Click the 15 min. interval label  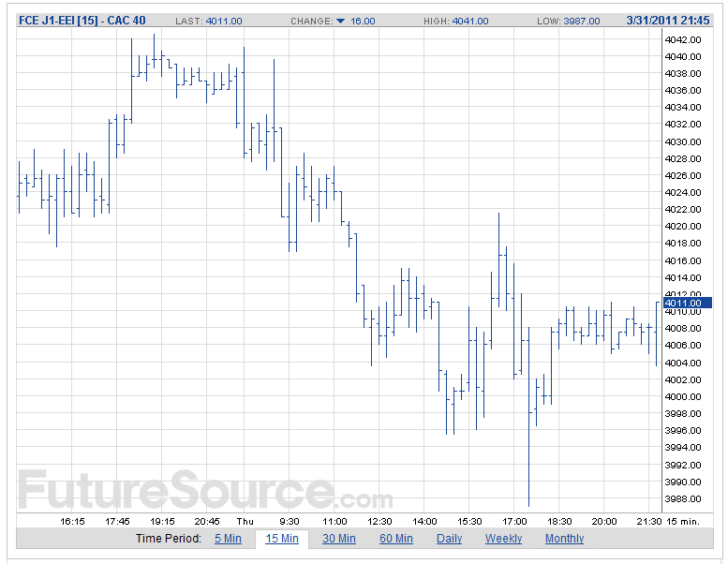[682, 521]
